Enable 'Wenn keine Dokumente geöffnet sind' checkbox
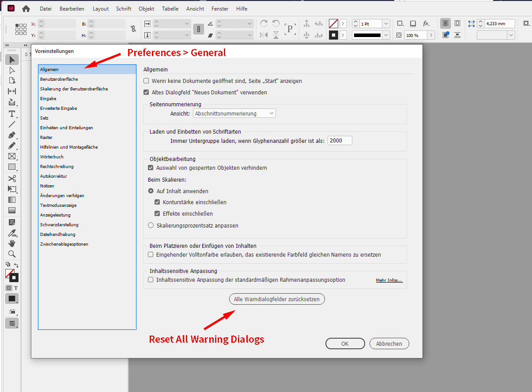Screen dimensions: 532x392 pos(146,81)
